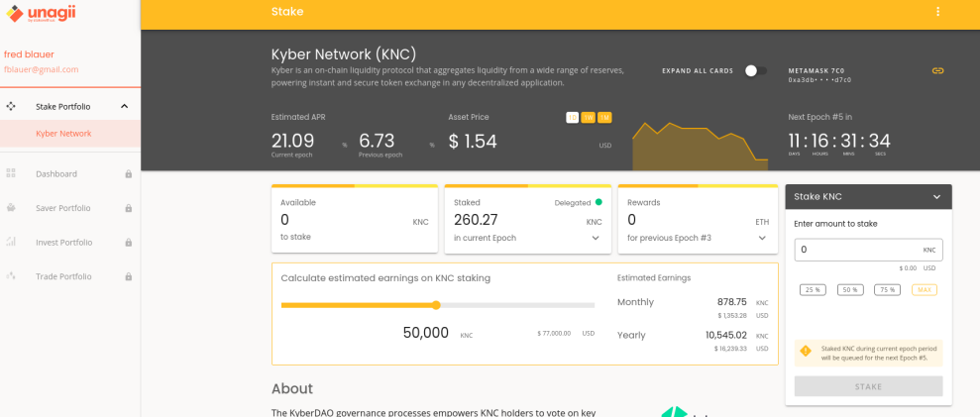Image resolution: width=980 pixels, height=417 pixels.
Task: Click the lock icon beside Dashboard
Action: 128,173
